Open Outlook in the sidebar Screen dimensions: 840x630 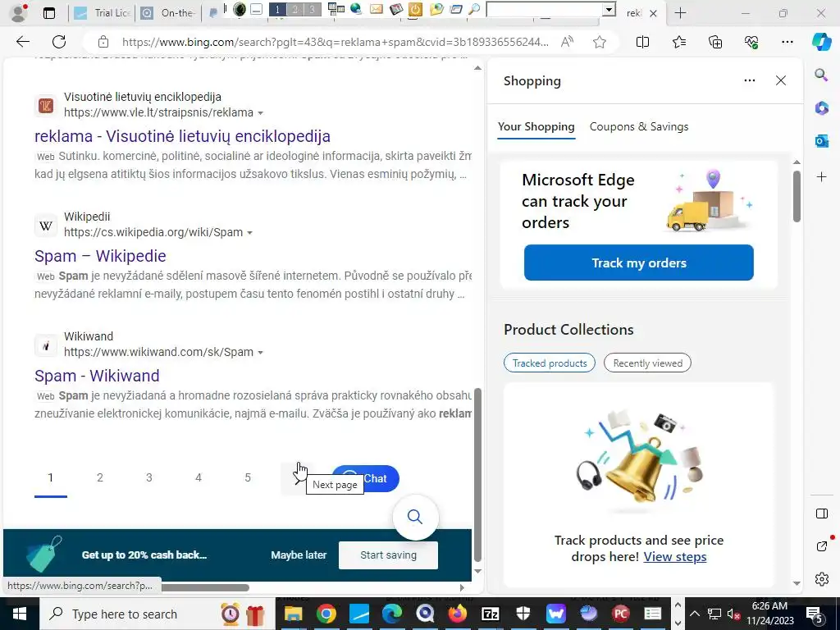click(x=821, y=141)
